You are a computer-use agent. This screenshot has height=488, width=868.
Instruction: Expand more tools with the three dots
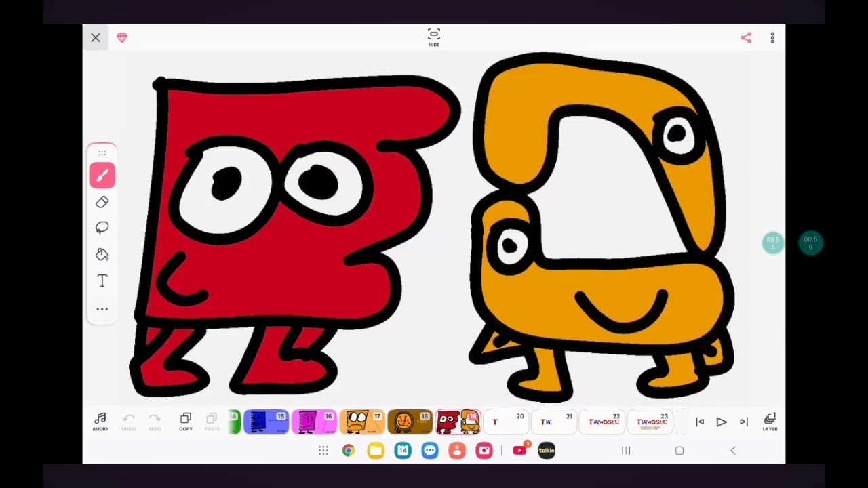pyautogui.click(x=102, y=309)
